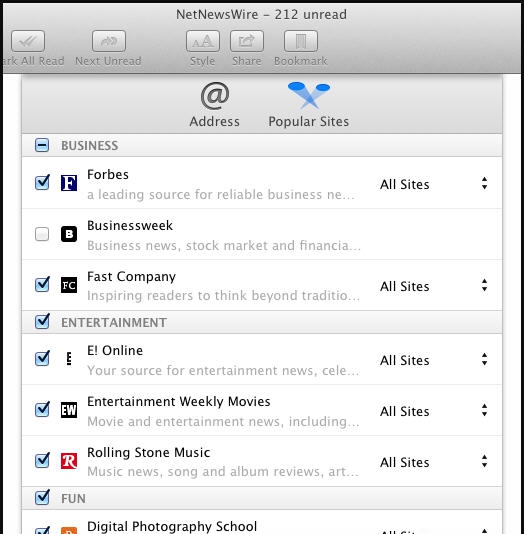Toggle the BUSINESS category mixed checkbox
Screen dimensions: 524x534
point(42,145)
